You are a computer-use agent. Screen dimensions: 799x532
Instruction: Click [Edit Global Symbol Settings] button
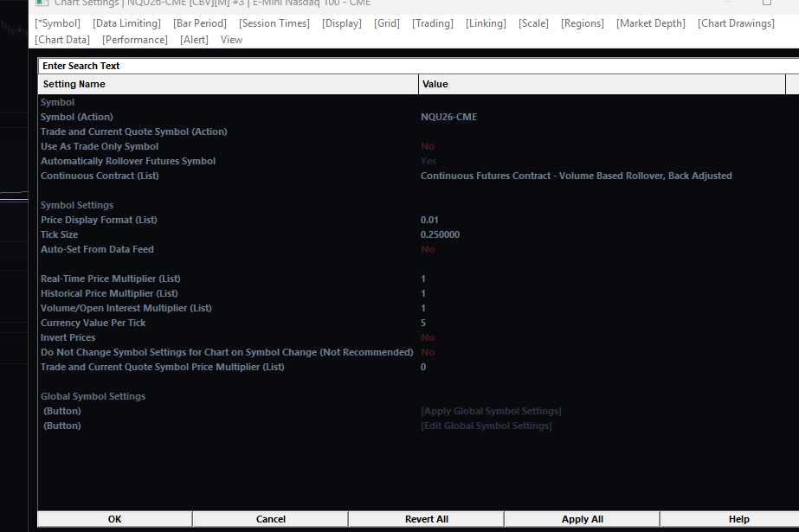(x=486, y=426)
